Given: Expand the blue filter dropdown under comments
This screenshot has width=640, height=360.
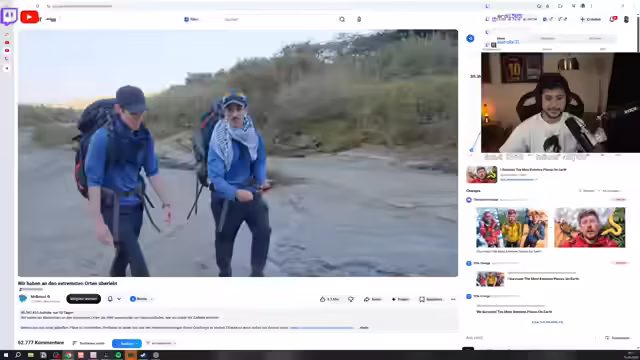Looking at the screenshot, I should pos(127,344).
